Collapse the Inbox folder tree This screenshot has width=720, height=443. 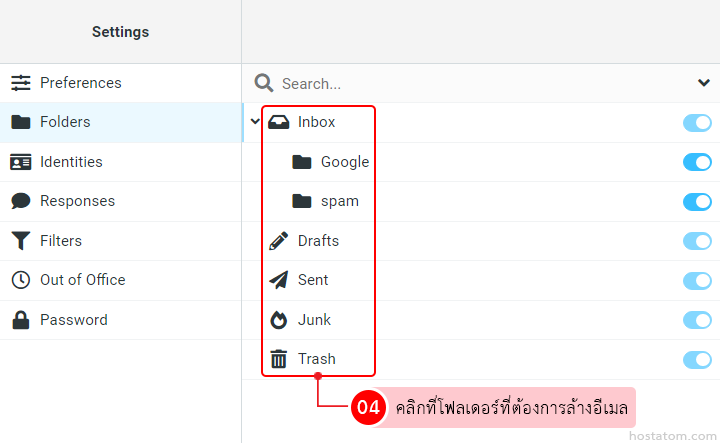click(255, 122)
